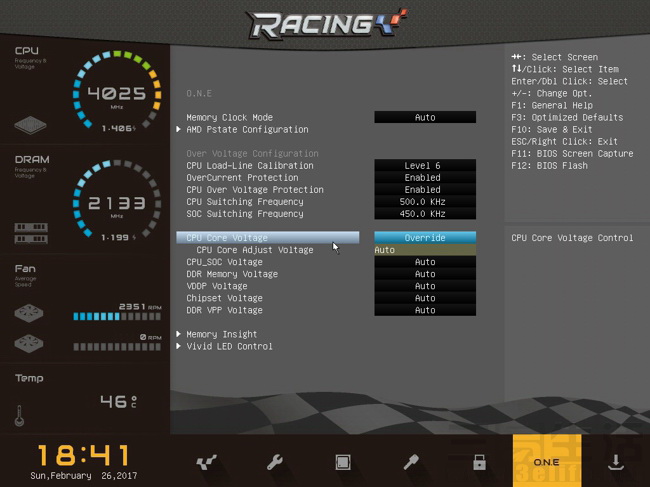
Task: Open the Advanced tab with wrench icon
Action: [x=275, y=462]
